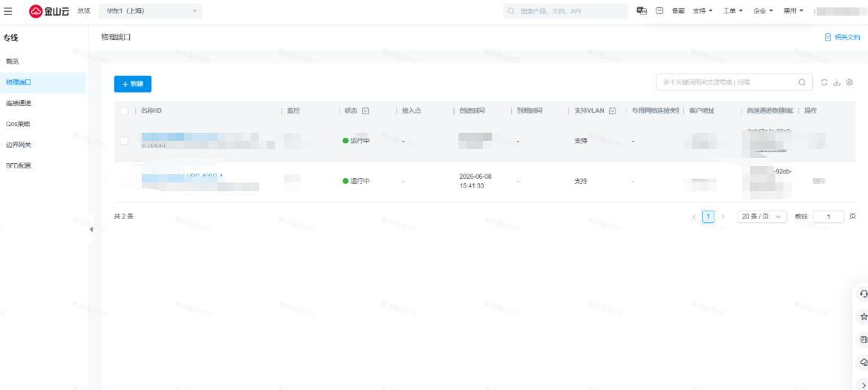Expand the 企业 menu
868x390 pixels.
click(x=763, y=10)
